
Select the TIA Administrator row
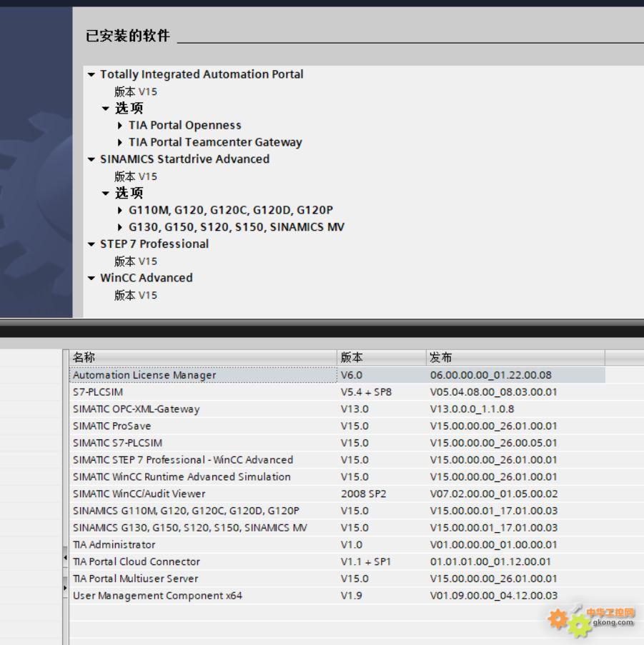pos(337,544)
